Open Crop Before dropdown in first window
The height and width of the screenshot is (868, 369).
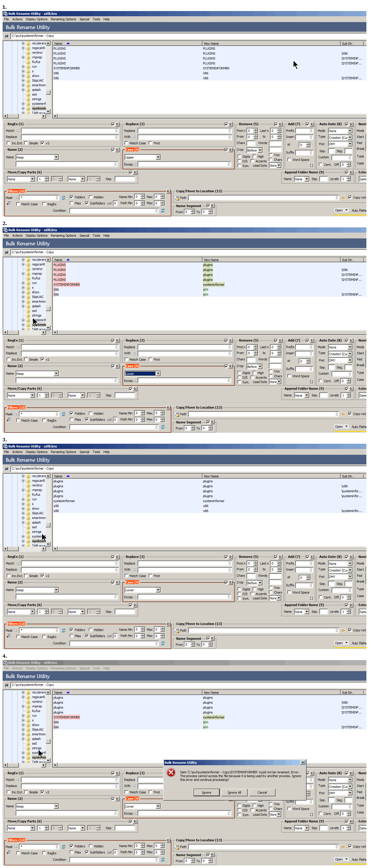click(260, 150)
